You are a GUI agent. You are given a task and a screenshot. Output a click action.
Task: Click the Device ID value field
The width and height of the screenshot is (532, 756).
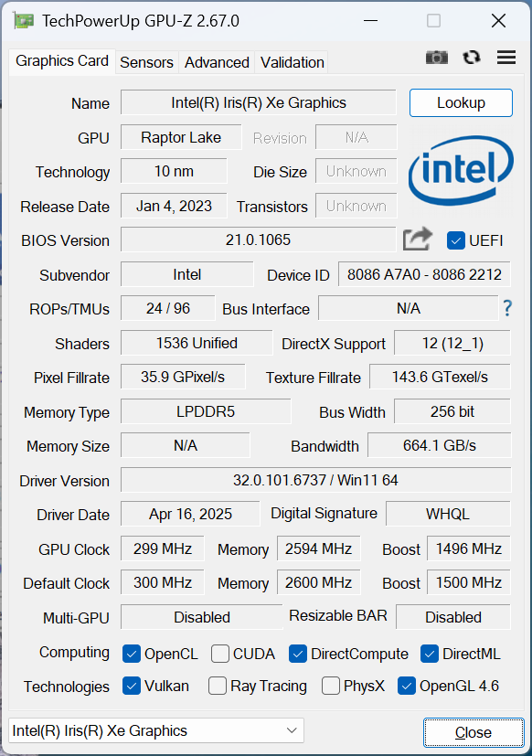[424, 274]
